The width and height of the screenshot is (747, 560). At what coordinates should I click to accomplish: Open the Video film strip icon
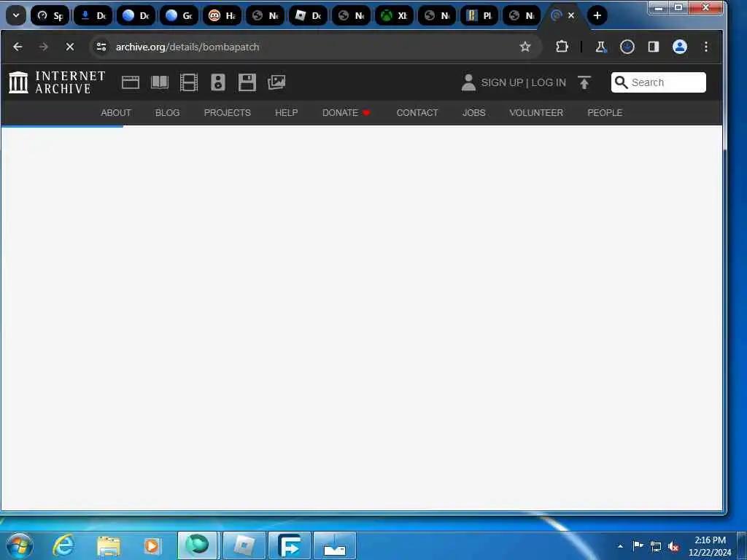pyautogui.click(x=189, y=82)
